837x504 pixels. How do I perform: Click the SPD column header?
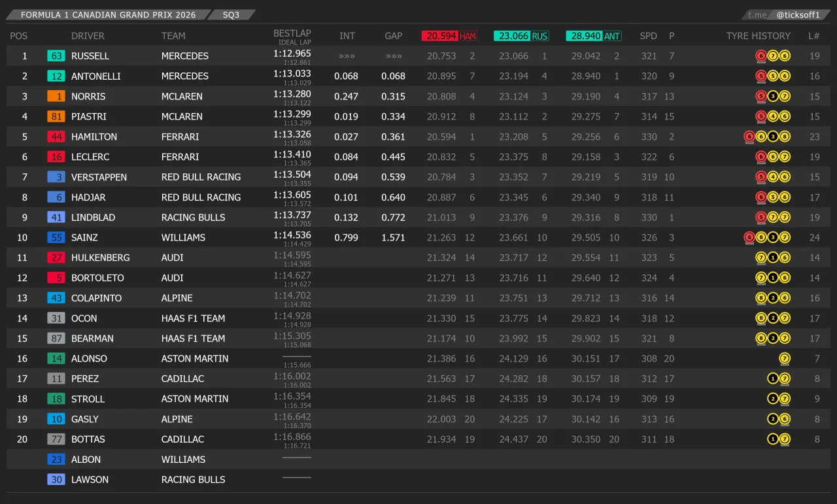649,36
